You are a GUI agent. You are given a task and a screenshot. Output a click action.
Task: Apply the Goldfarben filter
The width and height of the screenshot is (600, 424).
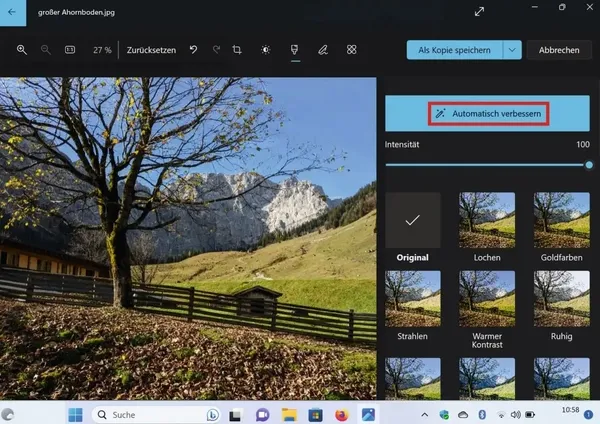coord(560,220)
